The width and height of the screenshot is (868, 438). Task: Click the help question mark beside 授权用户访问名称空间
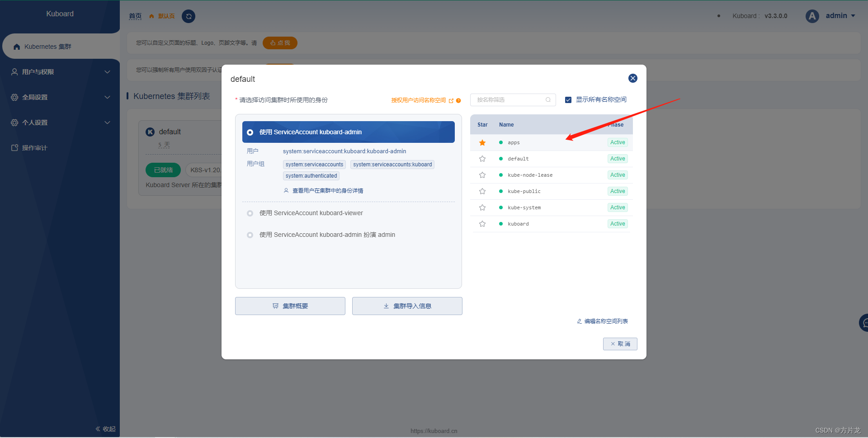459,100
